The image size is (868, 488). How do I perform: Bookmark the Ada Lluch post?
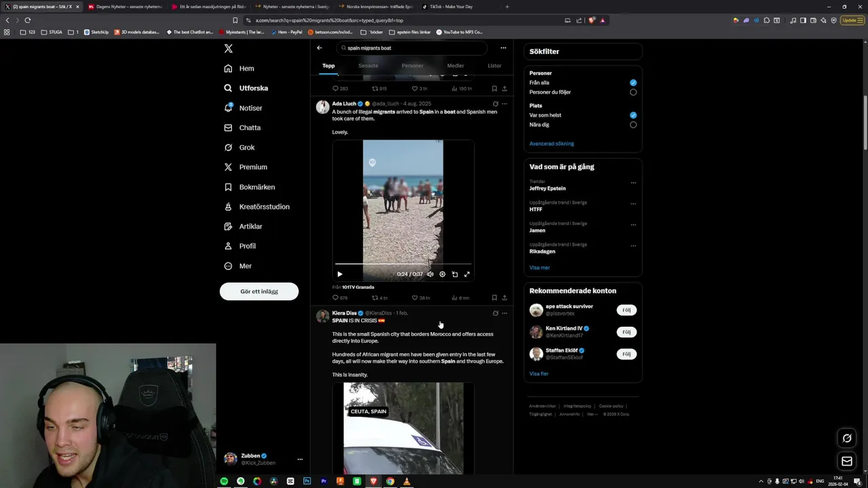coord(494,298)
